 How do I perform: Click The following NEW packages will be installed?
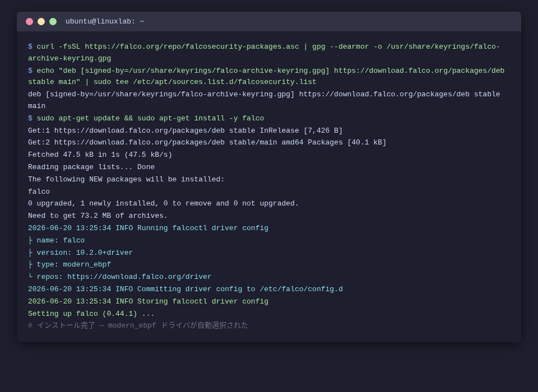click(x=126, y=179)
